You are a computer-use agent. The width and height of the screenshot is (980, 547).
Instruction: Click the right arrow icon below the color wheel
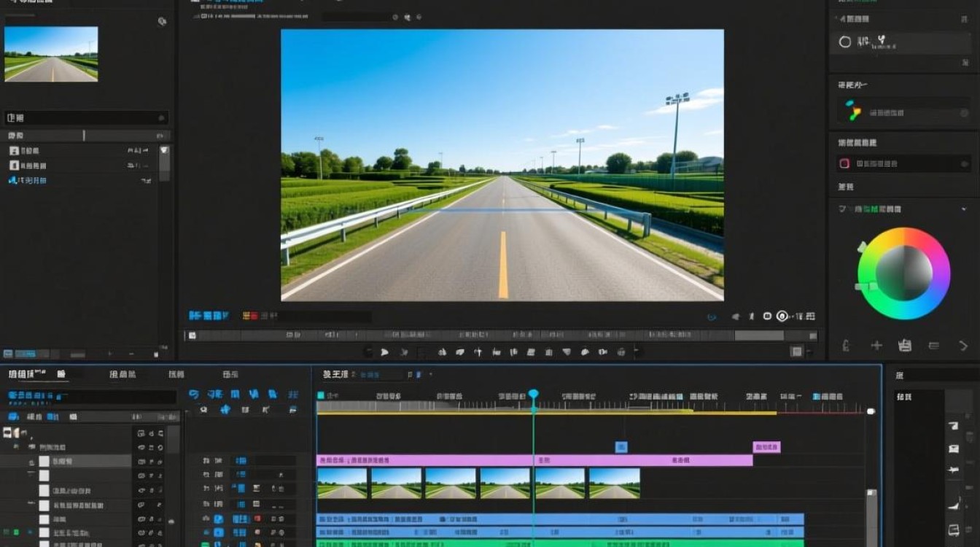pyautogui.click(x=962, y=346)
